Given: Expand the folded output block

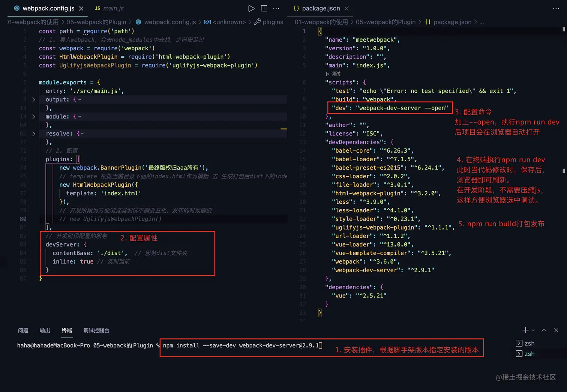Looking at the screenshot, I should pyautogui.click(x=34, y=99).
